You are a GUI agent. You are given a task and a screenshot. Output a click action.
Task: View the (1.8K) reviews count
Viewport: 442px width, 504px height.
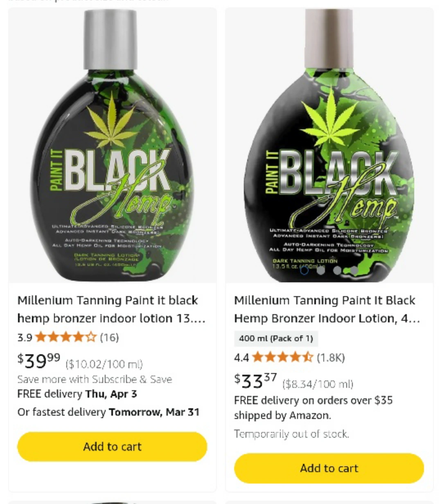(x=331, y=358)
